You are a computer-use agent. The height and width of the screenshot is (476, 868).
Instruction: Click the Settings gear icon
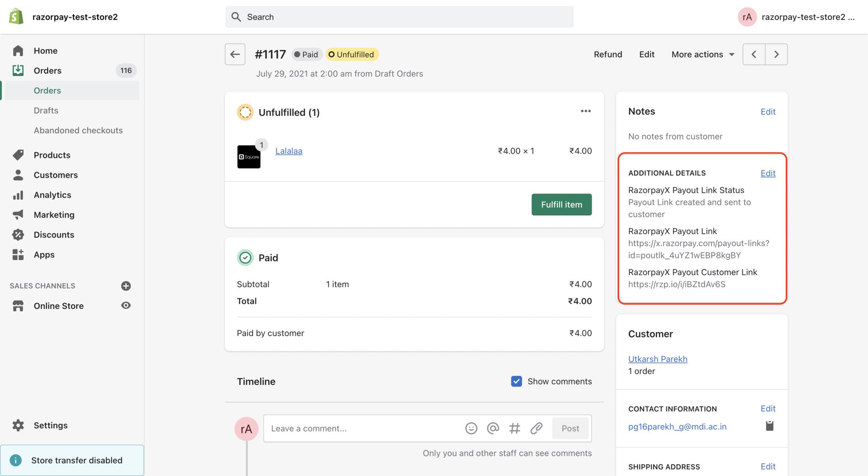(x=18, y=425)
